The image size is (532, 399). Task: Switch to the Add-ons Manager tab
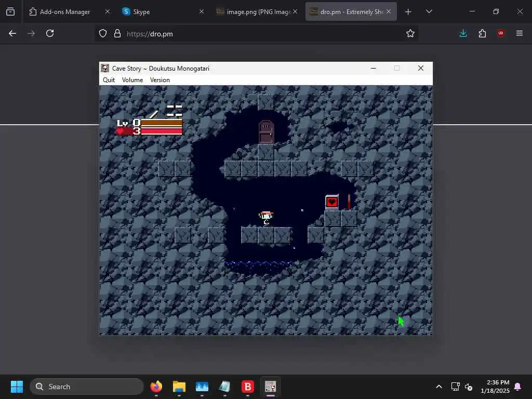pos(70,11)
